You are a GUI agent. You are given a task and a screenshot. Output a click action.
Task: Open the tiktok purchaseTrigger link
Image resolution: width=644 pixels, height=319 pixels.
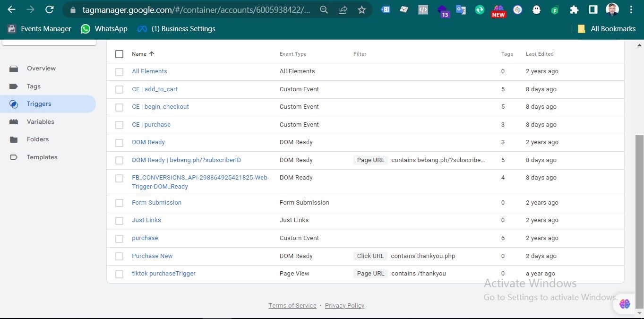tap(163, 274)
